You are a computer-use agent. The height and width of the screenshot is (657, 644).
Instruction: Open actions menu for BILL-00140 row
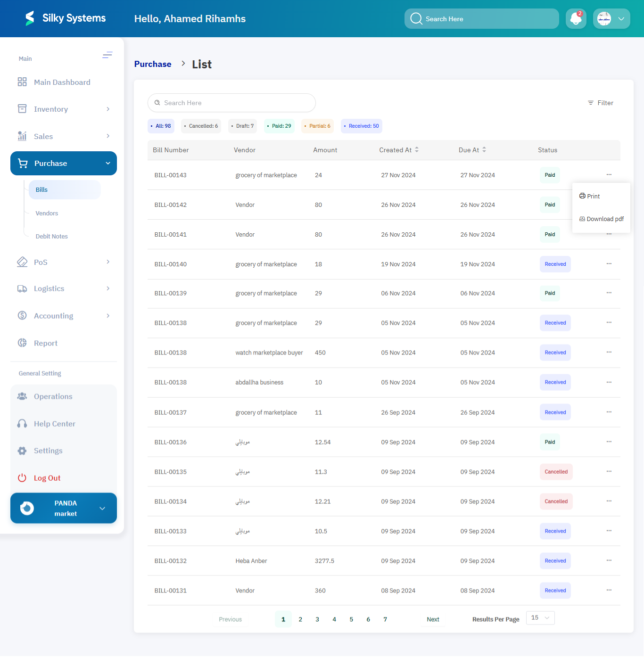[x=609, y=264]
